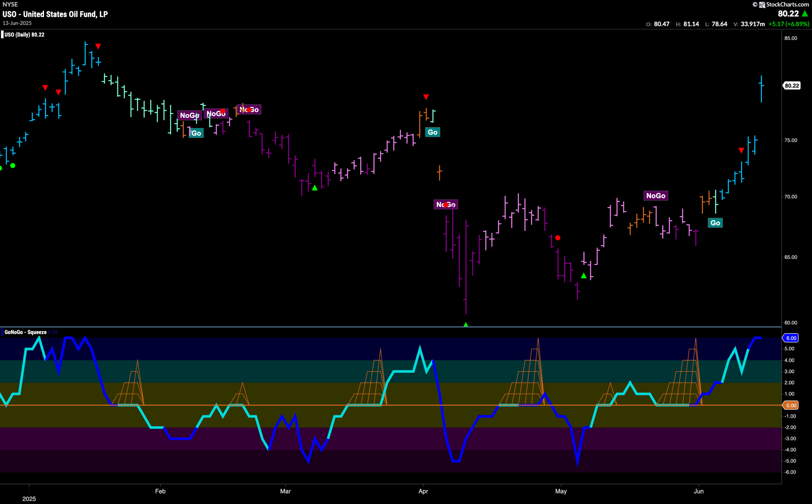The width and height of the screenshot is (812, 504).
Task: Click the 75.00 price axis label
Action: point(791,140)
